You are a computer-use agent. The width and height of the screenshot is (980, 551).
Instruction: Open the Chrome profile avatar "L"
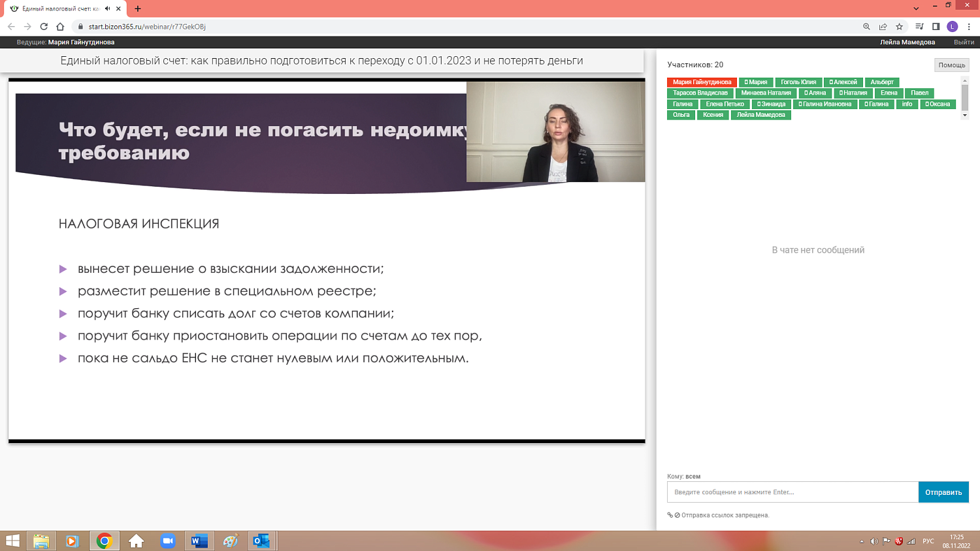952,27
